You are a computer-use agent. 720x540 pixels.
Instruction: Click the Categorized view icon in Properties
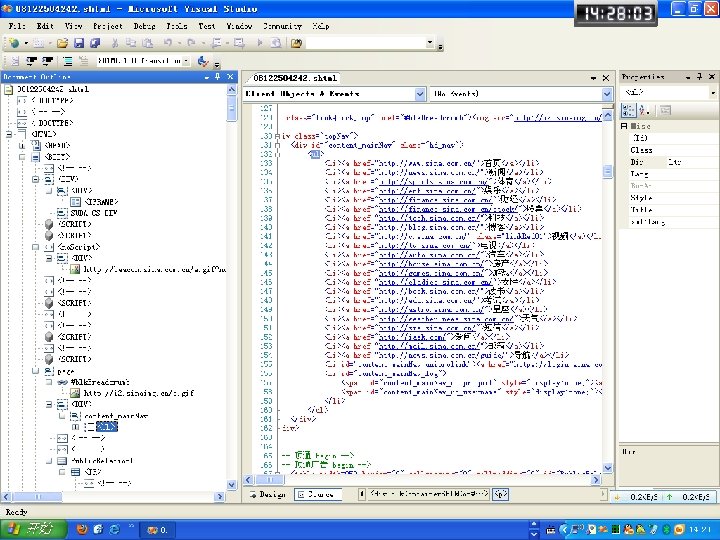[627, 109]
